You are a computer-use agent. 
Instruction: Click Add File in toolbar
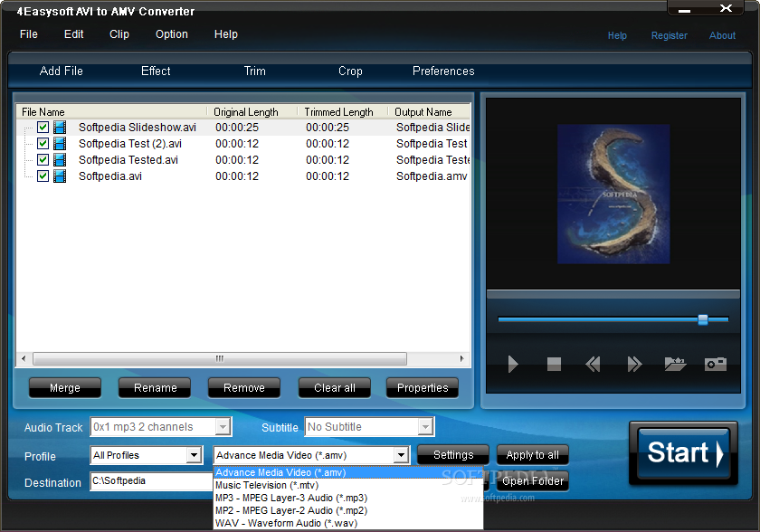click(62, 71)
